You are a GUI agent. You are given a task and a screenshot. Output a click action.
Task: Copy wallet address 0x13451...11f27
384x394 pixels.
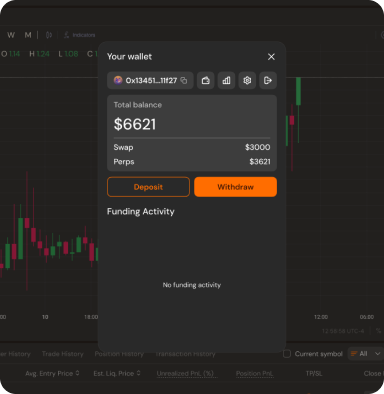184,80
